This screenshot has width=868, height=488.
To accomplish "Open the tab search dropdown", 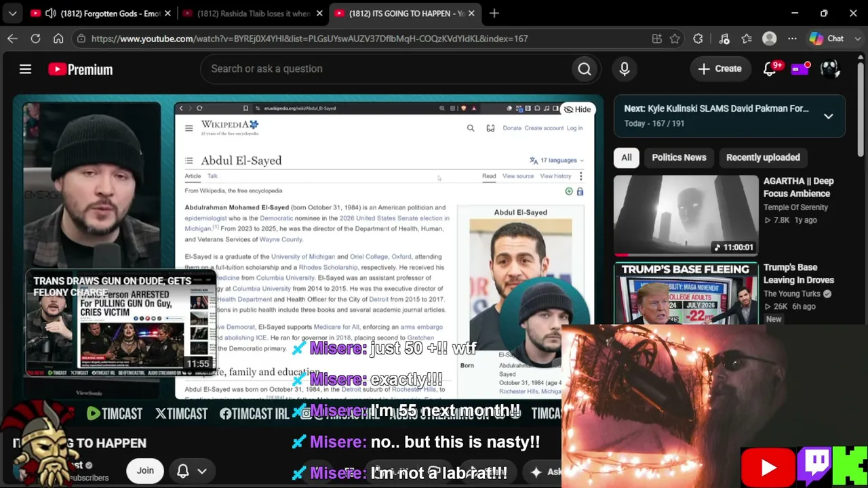I will tap(13, 14).
